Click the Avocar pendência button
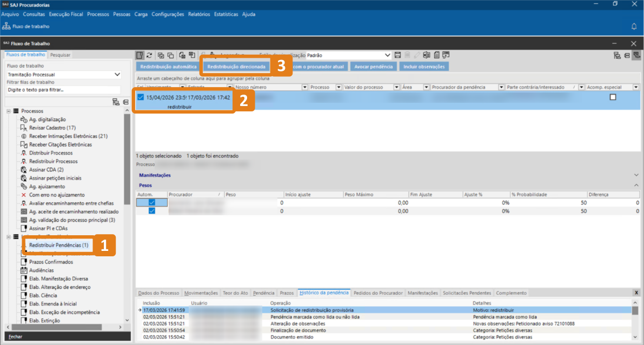Image resolution: width=644 pixels, height=345 pixels. pos(373,67)
